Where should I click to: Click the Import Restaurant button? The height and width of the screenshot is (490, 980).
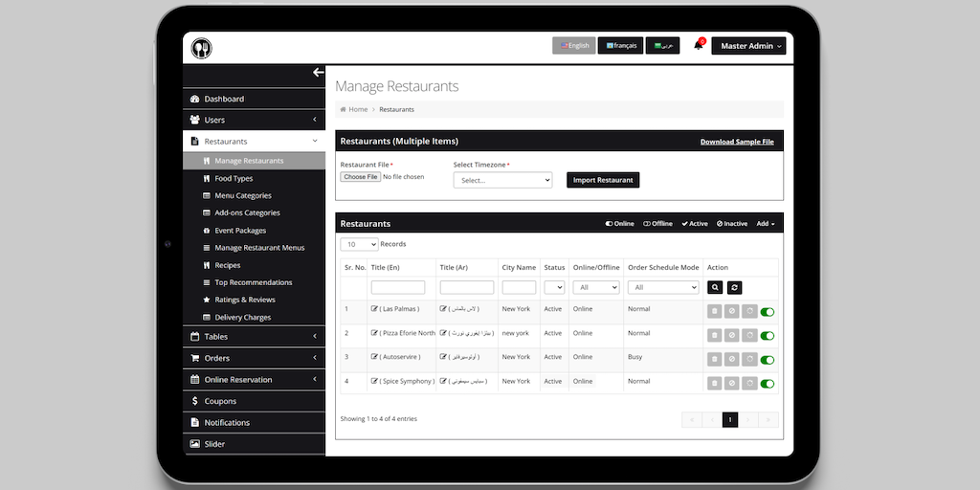tap(602, 180)
